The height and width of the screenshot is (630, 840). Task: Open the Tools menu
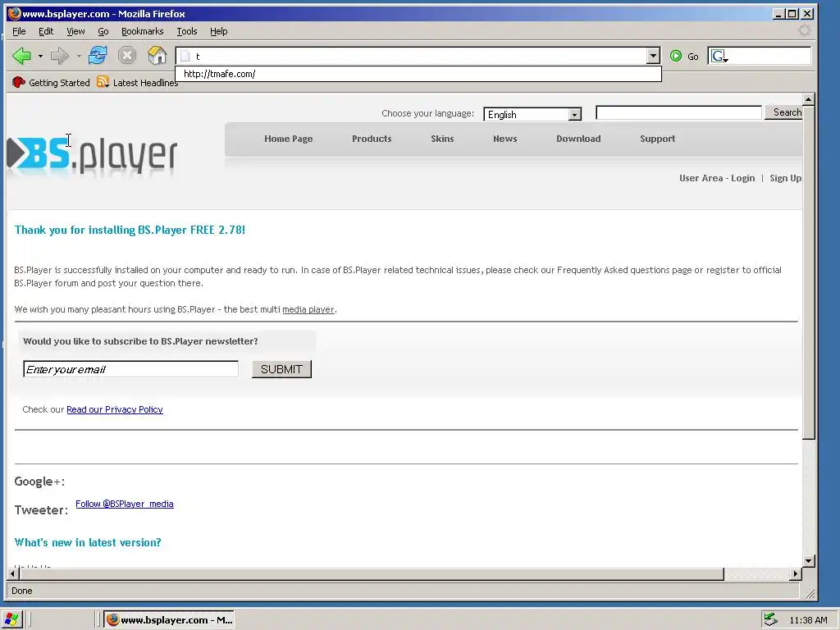coord(187,31)
